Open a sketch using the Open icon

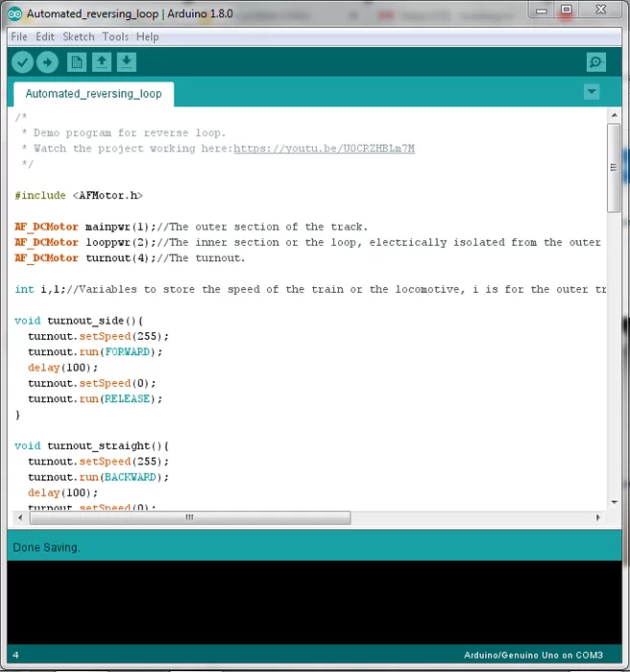pos(102,62)
